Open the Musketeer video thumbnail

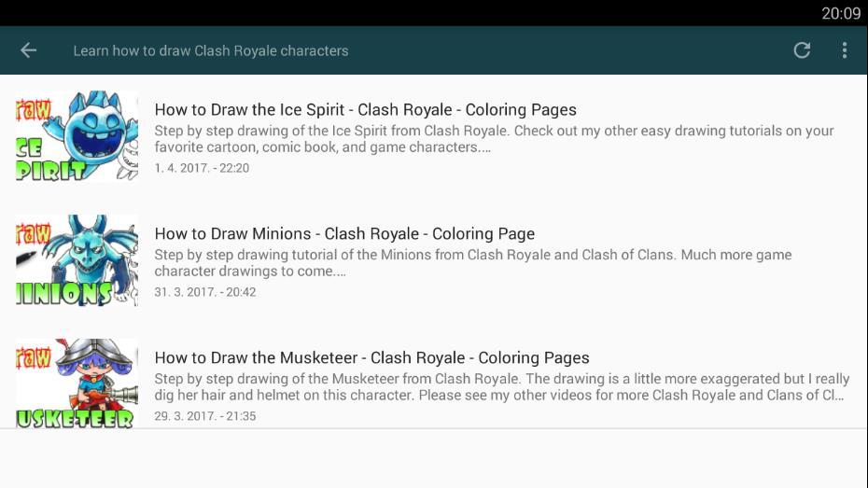click(x=77, y=383)
